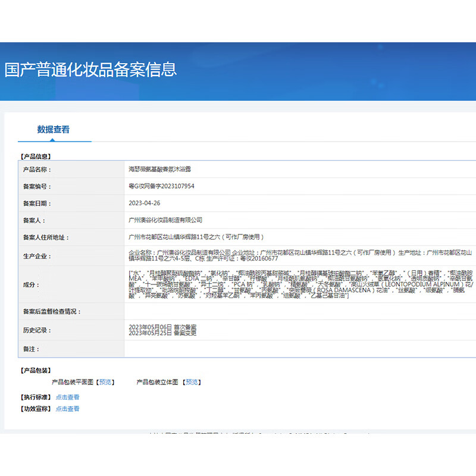Click 点击查看 next to 执行标准
476x476 pixels.
[x=67, y=396]
